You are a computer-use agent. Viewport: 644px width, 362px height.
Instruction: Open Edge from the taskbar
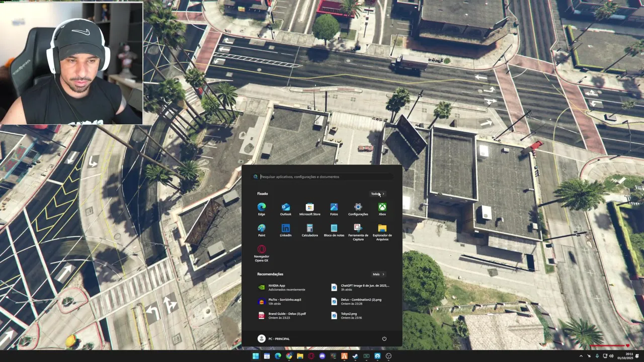[278, 356]
